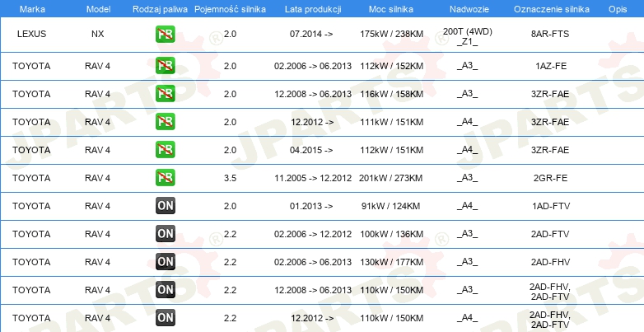Click the 01.2013 -> production date
The height and width of the screenshot is (332, 644).
coord(311,206)
